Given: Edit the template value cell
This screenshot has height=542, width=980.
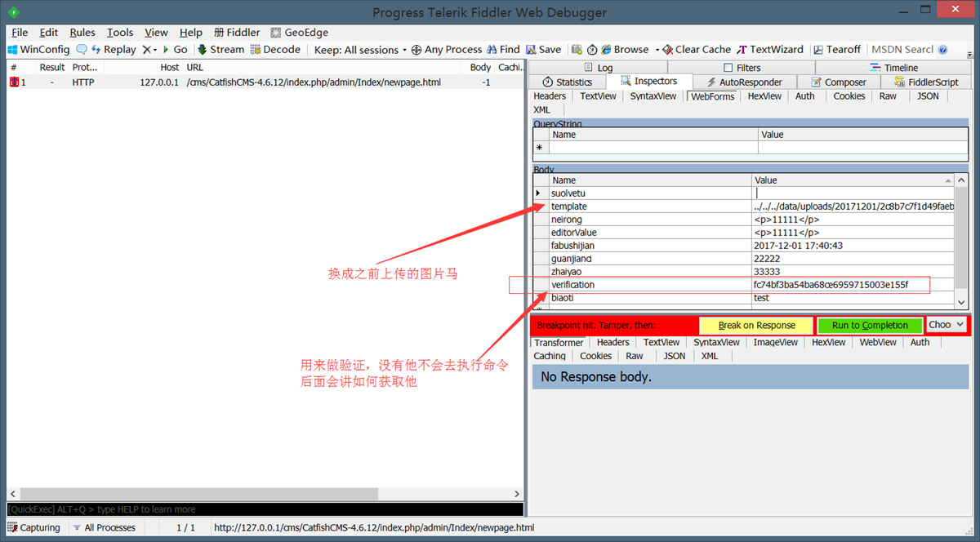Looking at the screenshot, I should pyautogui.click(x=853, y=207).
